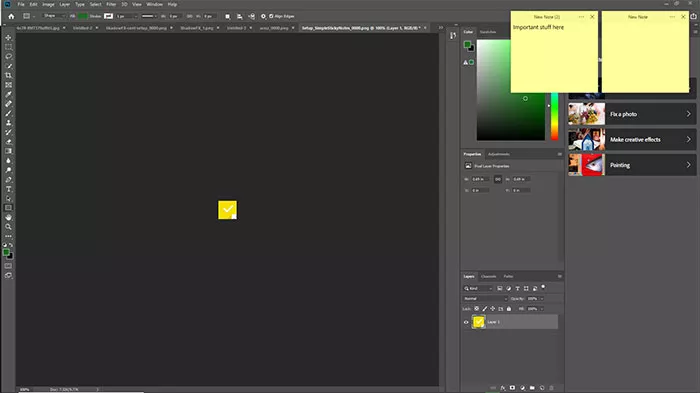The image size is (700, 393).
Task: Lock all attributes with the padlock icon
Action: coord(508,309)
